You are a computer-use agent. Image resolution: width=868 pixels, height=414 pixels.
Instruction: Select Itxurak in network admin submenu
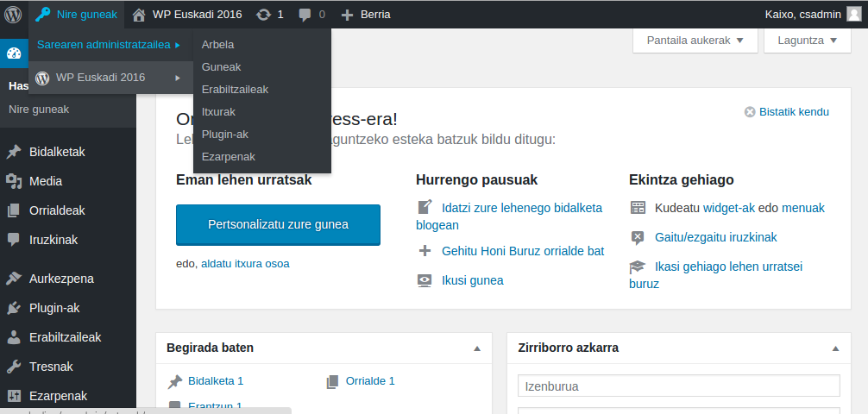(x=218, y=112)
